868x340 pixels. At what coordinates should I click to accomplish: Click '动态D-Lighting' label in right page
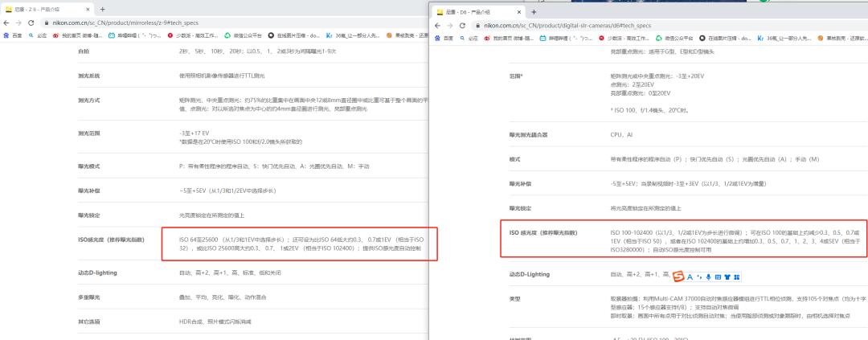tap(528, 274)
